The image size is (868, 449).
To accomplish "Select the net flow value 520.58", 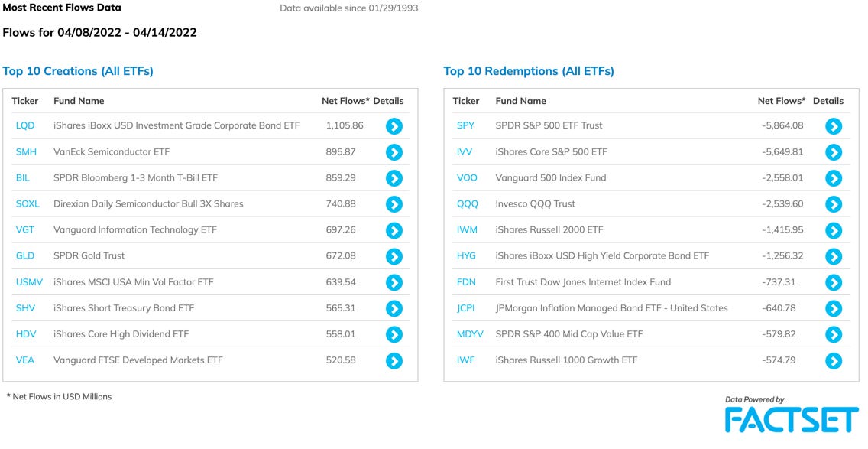I will point(341,360).
